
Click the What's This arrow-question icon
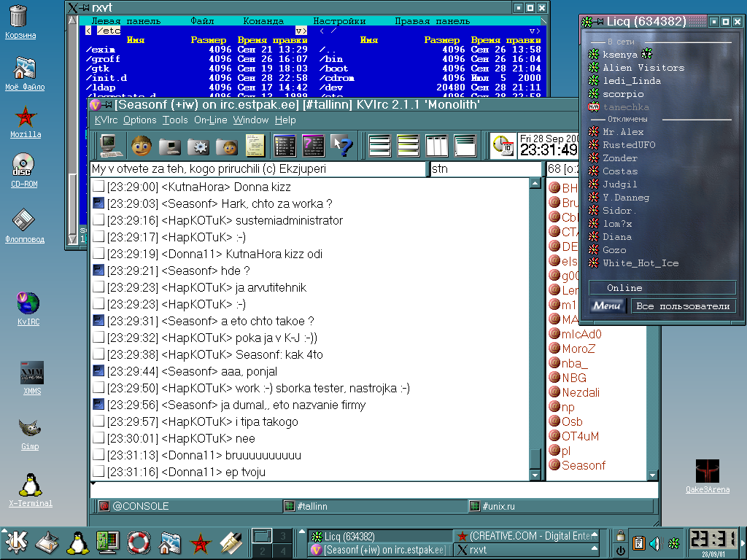tap(341, 146)
